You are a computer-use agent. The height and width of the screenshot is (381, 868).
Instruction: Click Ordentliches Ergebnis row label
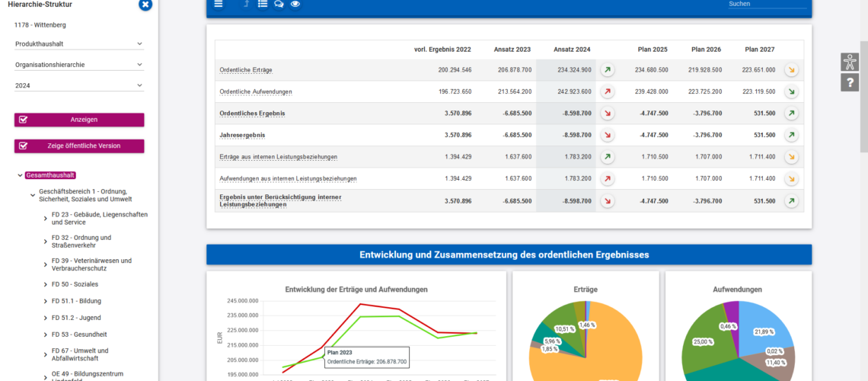pos(253,114)
